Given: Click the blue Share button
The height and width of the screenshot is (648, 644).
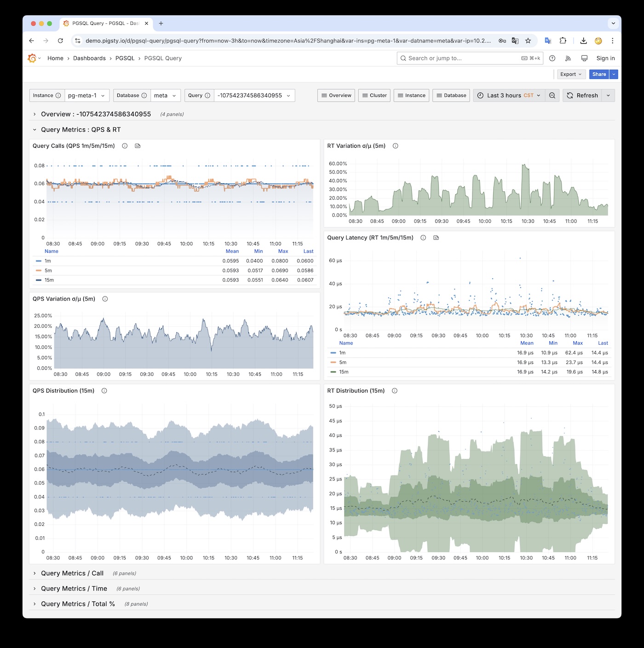Looking at the screenshot, I should (x=598, y=74).
